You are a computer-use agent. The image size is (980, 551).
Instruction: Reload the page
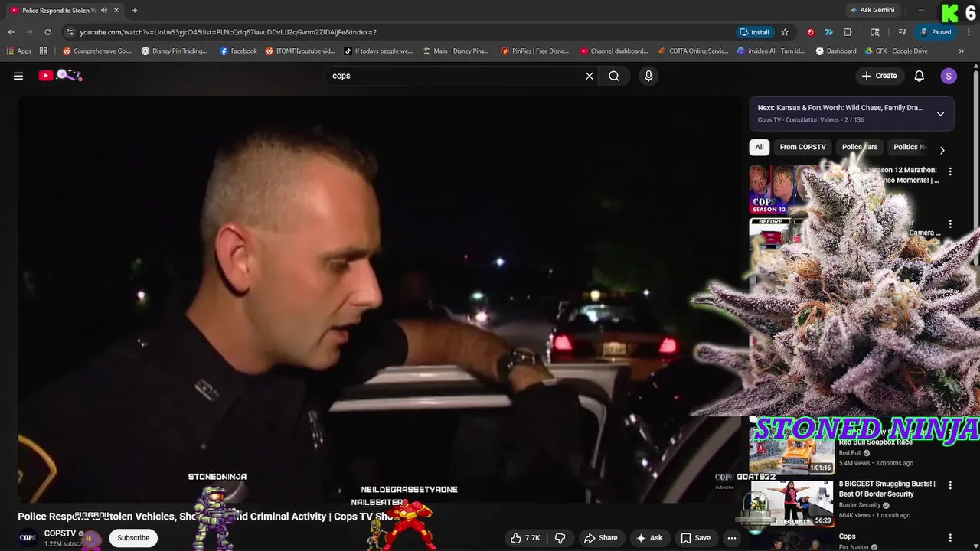(x=47, y=32)
